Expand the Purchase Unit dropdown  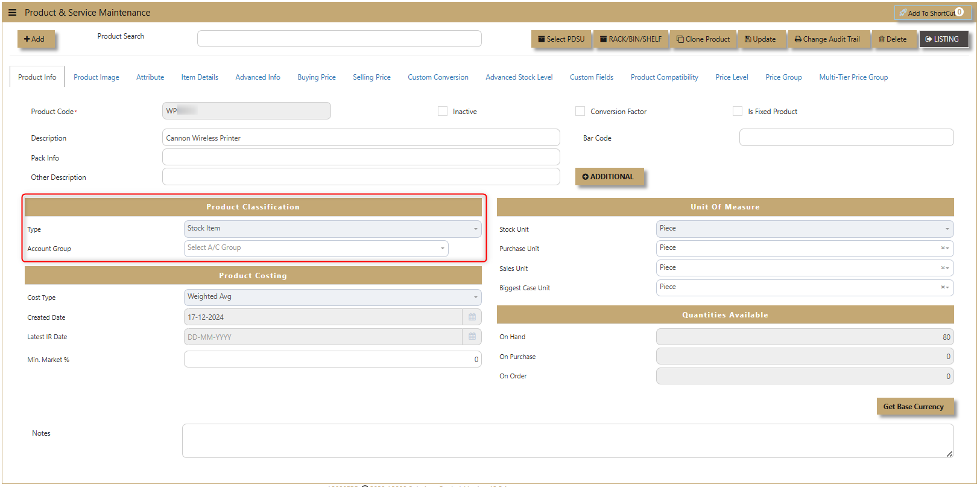point(805,248)
